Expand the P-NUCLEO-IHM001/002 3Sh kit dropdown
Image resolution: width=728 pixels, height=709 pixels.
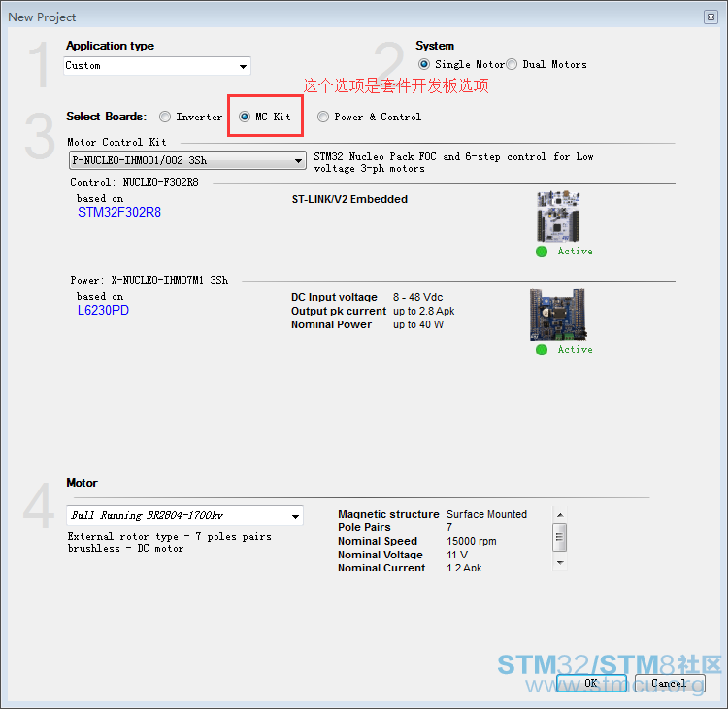point(187,160)
